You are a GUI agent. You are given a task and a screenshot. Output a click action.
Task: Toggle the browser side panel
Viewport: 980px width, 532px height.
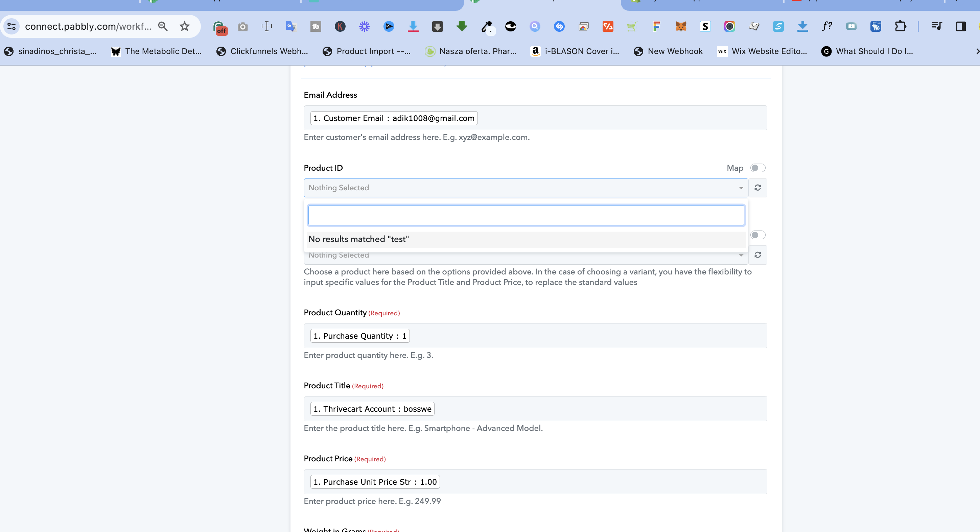pos(961,26)
